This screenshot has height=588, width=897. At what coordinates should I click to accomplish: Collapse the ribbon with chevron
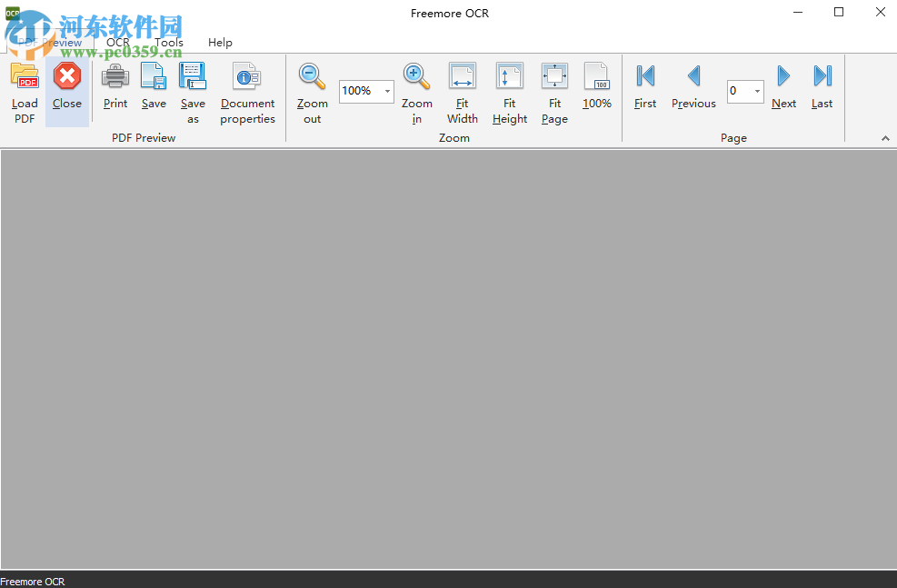click(x=885, y=138)
